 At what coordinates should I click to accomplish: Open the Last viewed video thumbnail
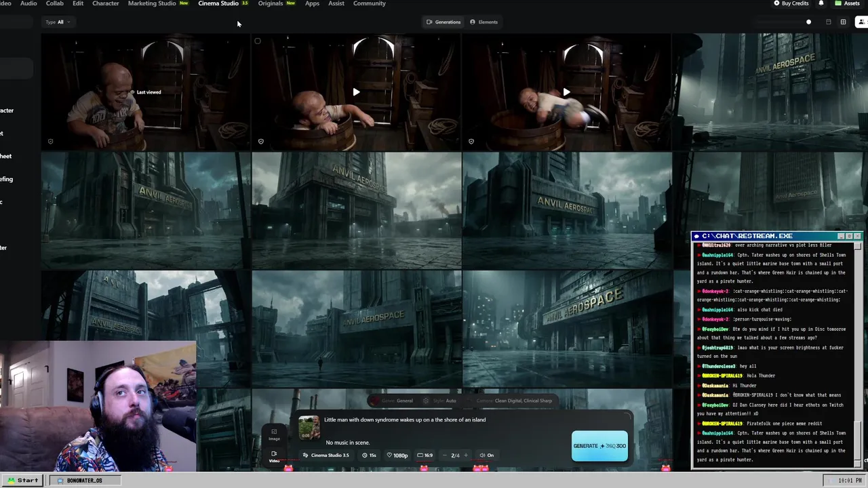tap(145, 91)
